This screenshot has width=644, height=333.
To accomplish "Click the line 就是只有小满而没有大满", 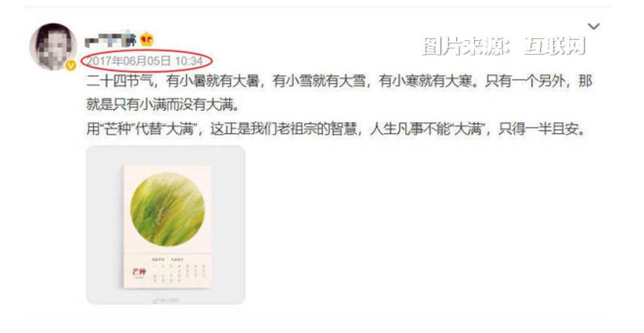I will pos(163,105).
